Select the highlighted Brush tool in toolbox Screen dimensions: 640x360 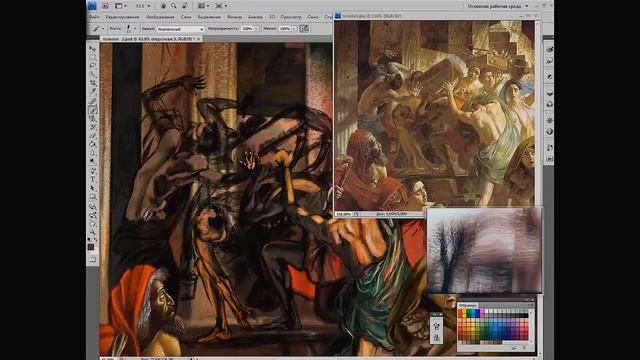point(93,110)
